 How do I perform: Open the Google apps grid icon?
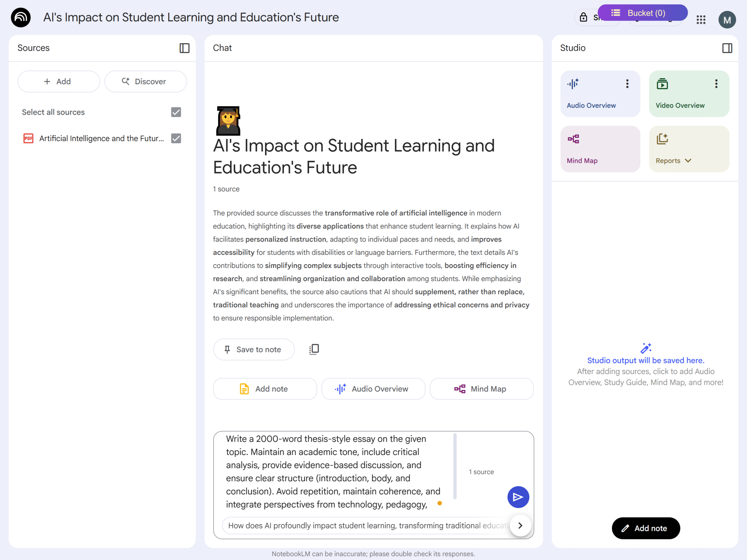tap(701, 20)
